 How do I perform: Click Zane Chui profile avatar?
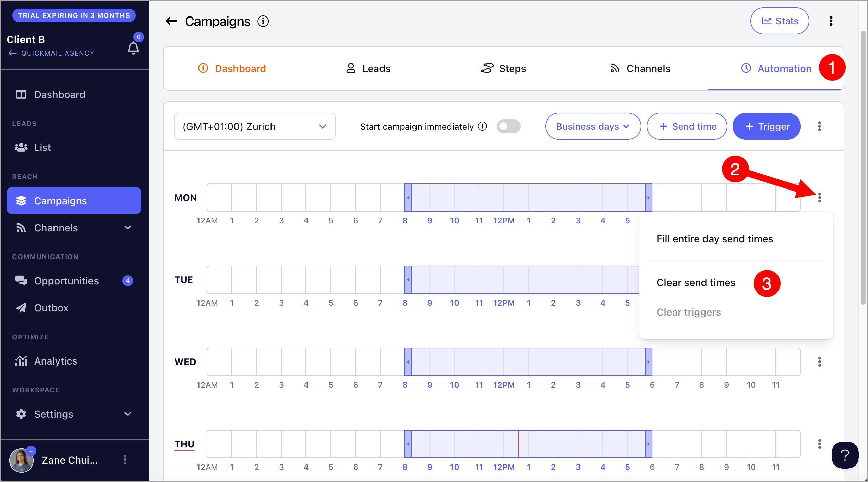click(21, 460)
